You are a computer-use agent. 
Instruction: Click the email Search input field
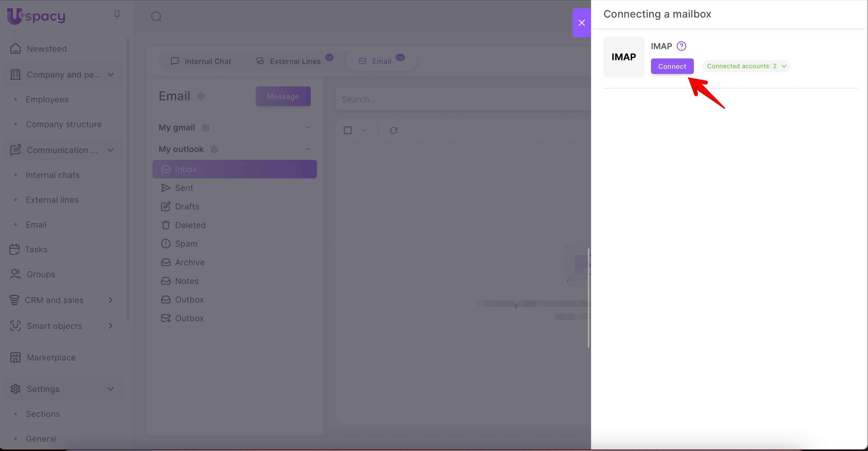tap(462, 99)
